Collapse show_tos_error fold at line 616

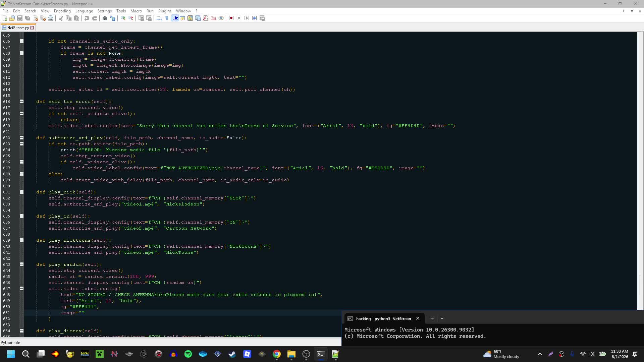click(21, 102)
